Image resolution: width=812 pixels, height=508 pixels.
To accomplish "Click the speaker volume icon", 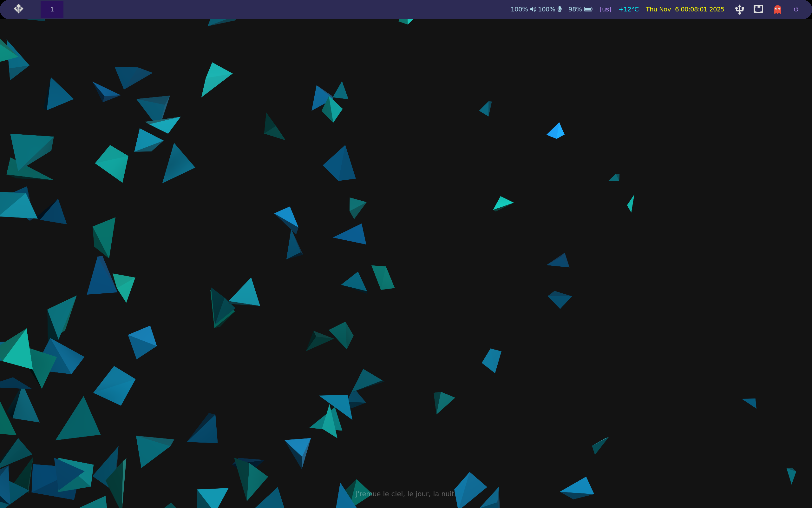I will [533, 10].
